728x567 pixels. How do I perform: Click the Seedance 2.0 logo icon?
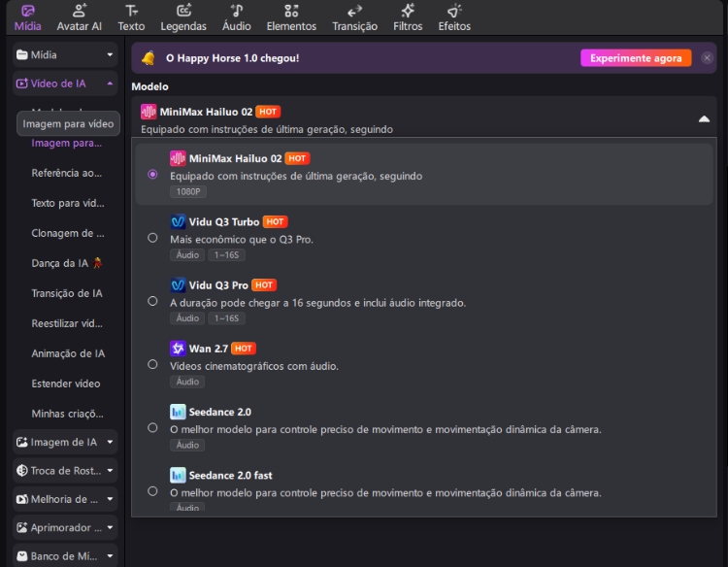click(178, 412)
